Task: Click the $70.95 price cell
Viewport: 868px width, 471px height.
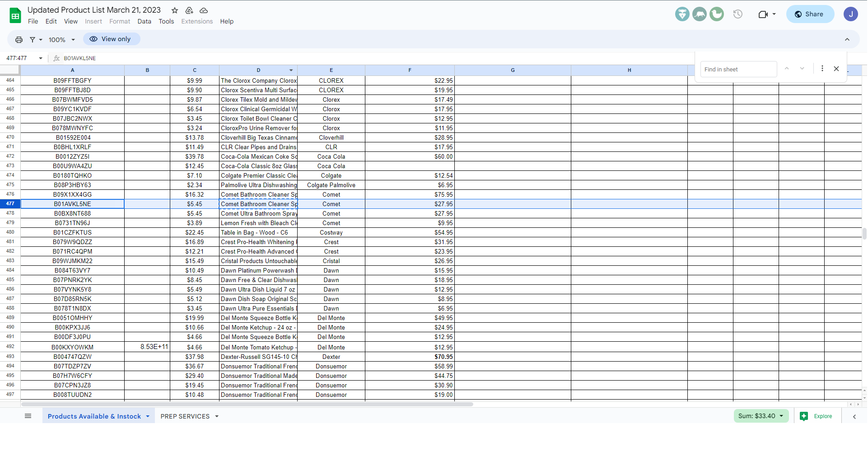Action: pos(410,357)
